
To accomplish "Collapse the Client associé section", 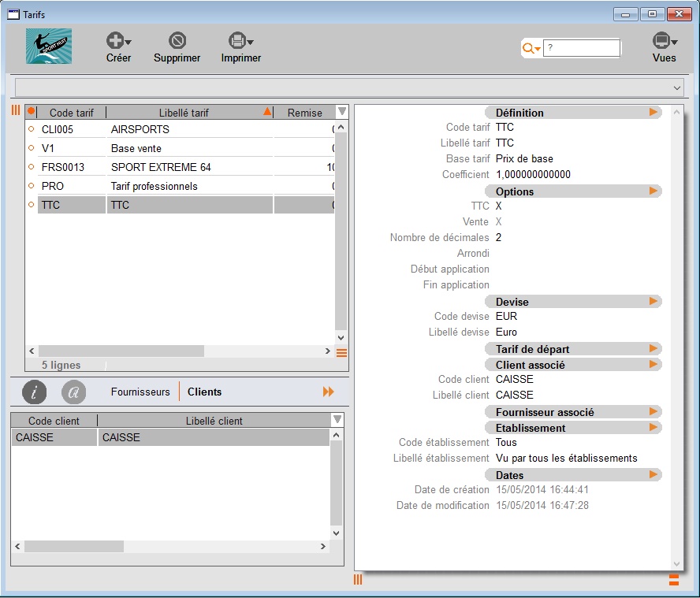I will pyautogui.click(x=653, y=364).
